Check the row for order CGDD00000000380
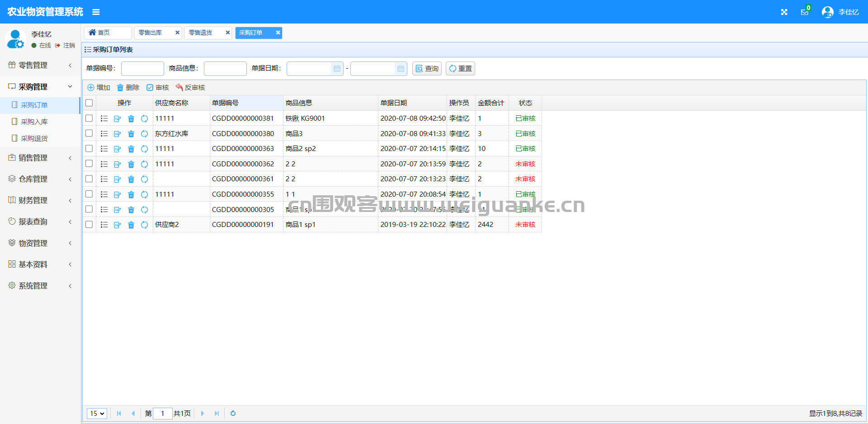Viewport: 868px width, 424px height. pos(89,133)
